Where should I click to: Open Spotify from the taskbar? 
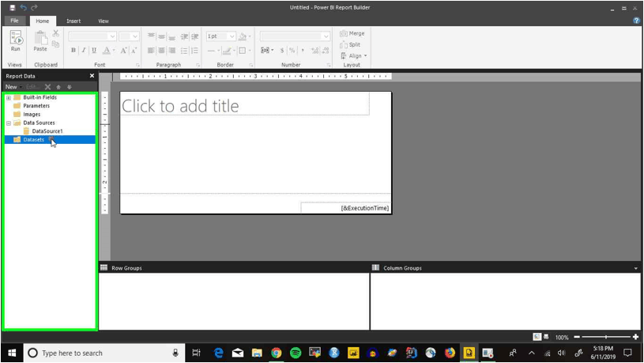(296, 353)
